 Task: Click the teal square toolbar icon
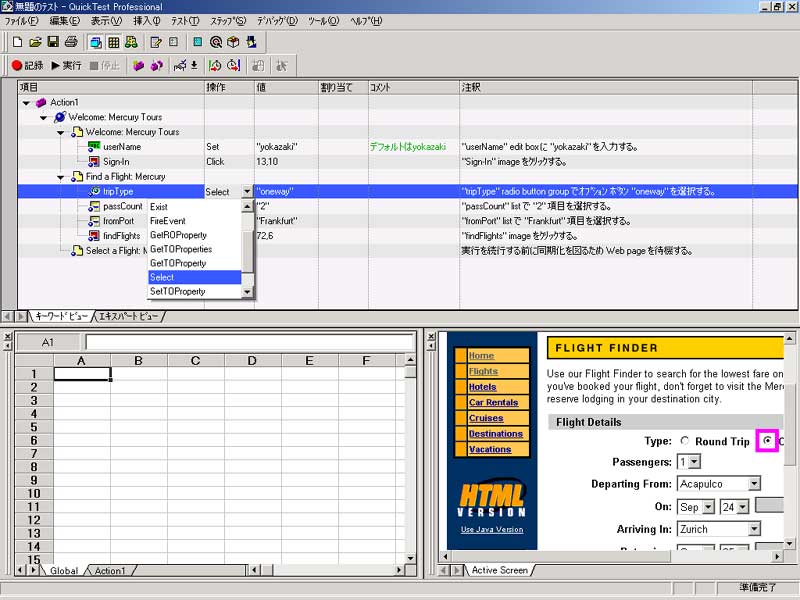[197, 42]
